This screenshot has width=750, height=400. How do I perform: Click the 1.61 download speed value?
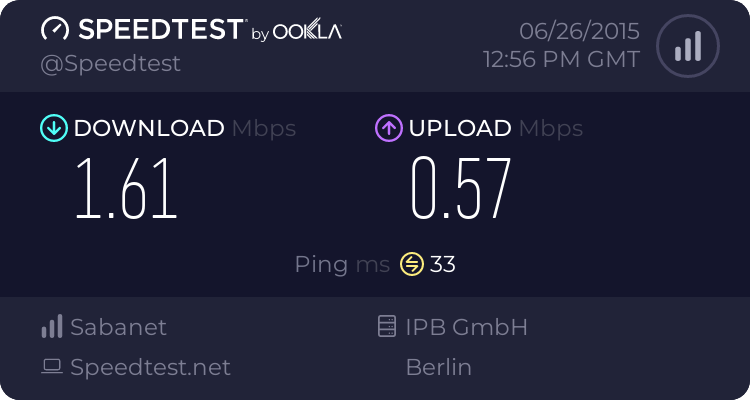tap(127, 187)
